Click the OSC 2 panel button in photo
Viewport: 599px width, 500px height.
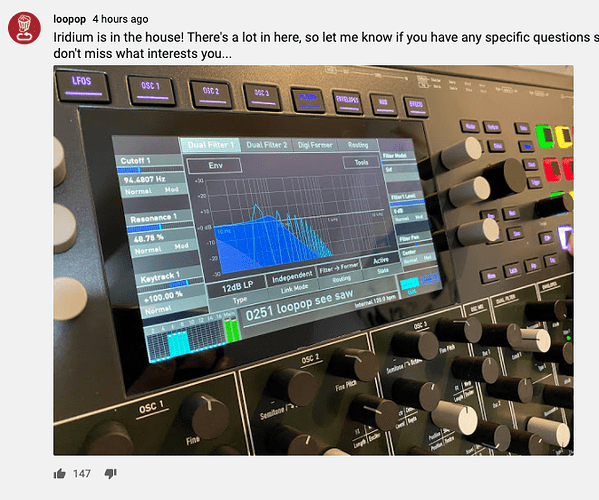211,93
